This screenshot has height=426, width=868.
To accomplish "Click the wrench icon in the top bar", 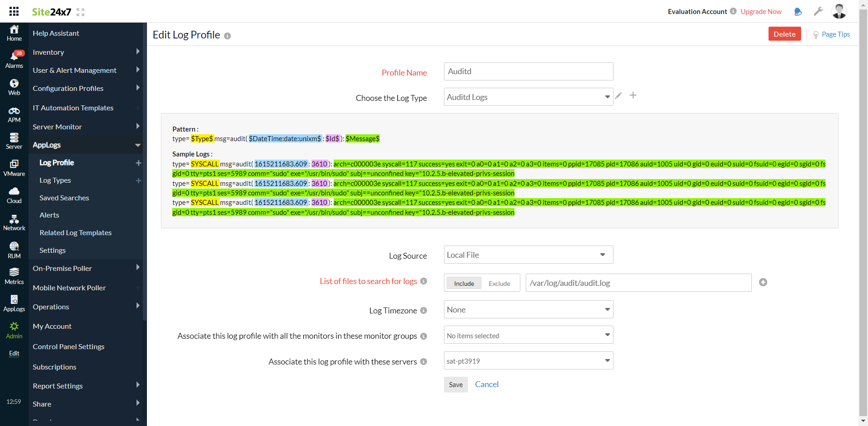I will pyautogui.click(x=818, y=11).
